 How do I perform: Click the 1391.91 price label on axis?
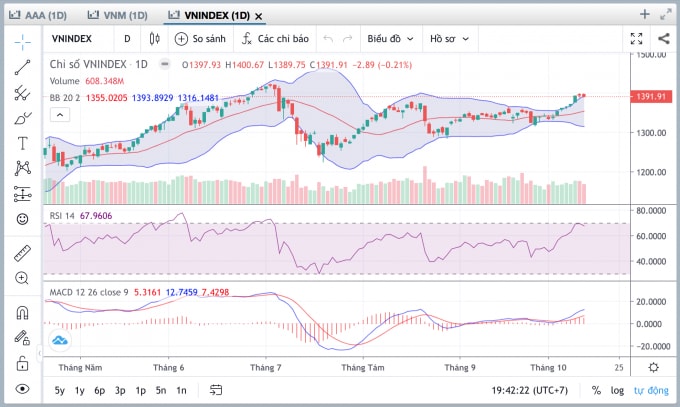tap(651, 96)
